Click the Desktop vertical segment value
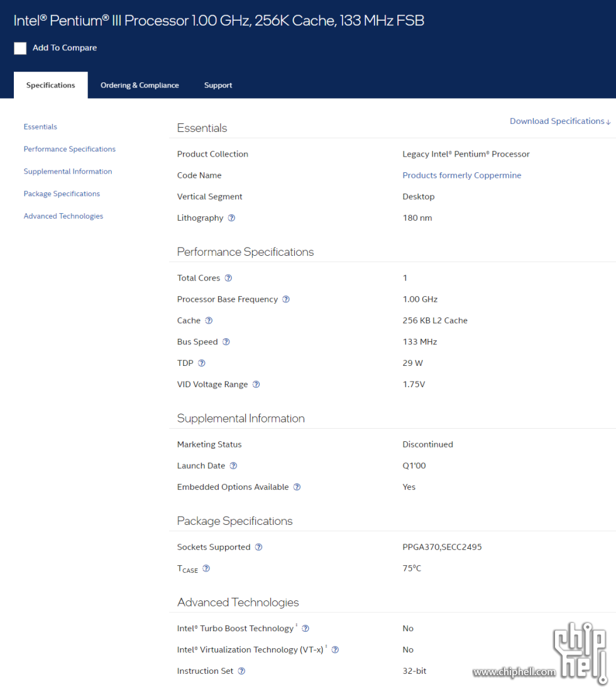Screen dimensions: 616x694 [418, 197]
